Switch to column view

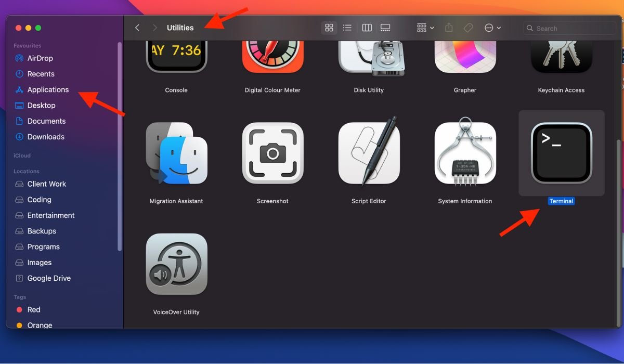point(367,28)
